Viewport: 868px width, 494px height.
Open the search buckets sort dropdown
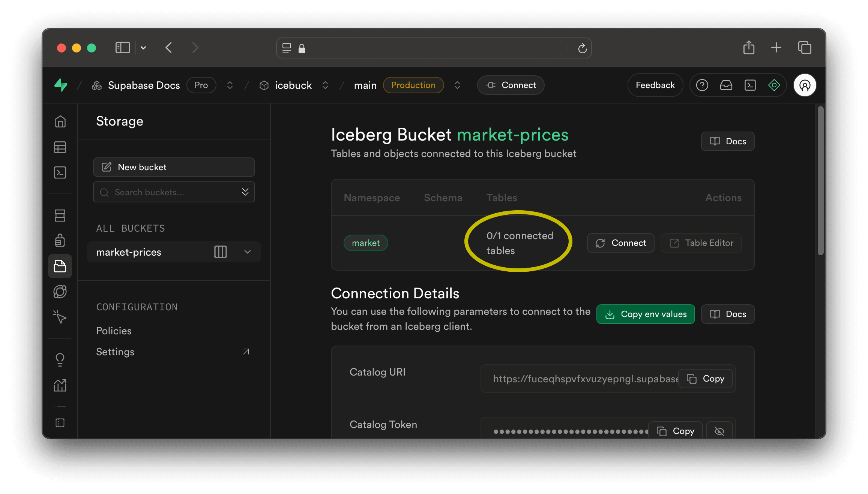(245, 192)
